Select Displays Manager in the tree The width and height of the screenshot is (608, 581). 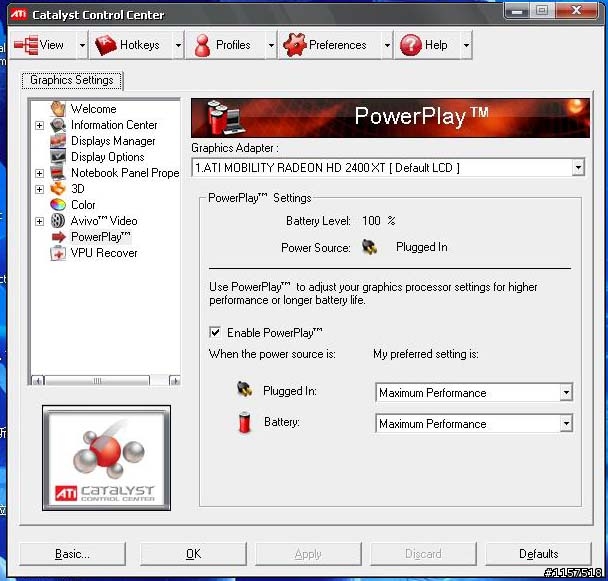(x=113, y=141)
